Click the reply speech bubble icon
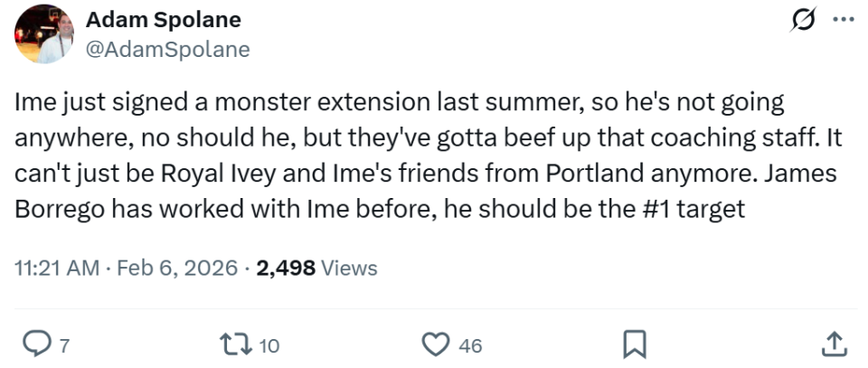Image resolution: width=868 pixels, height=368 pixels. [35, 344]
